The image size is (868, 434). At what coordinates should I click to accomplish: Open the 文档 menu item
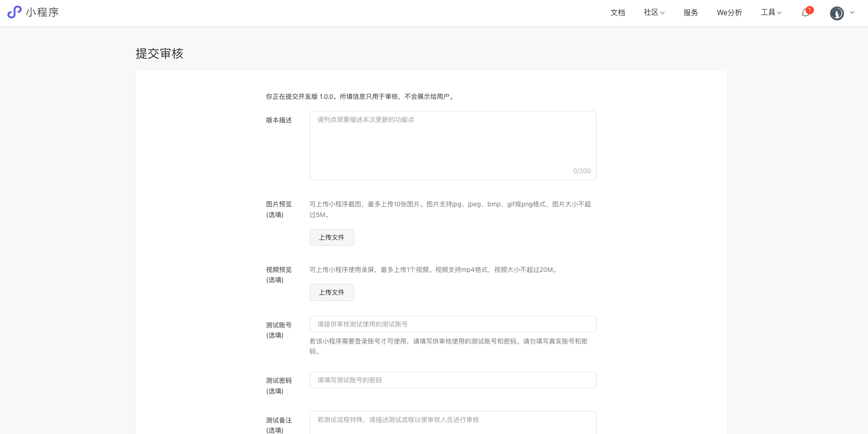click(x=618, y=12)
